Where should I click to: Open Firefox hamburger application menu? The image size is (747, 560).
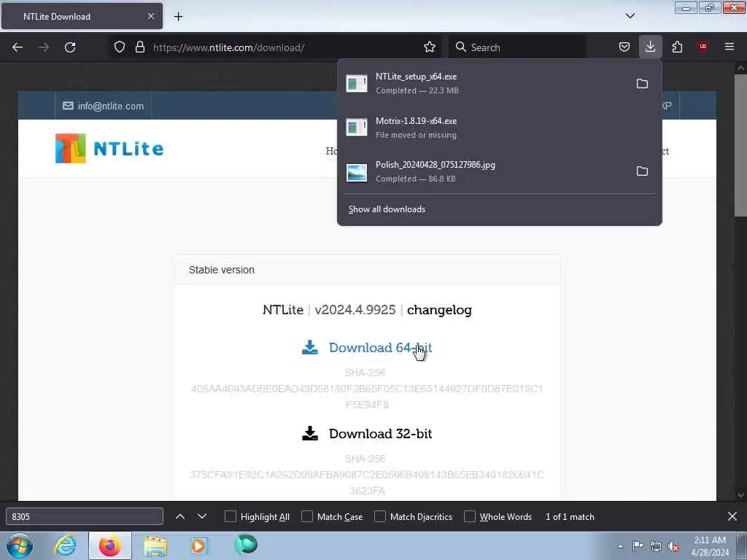coord(729,47)
